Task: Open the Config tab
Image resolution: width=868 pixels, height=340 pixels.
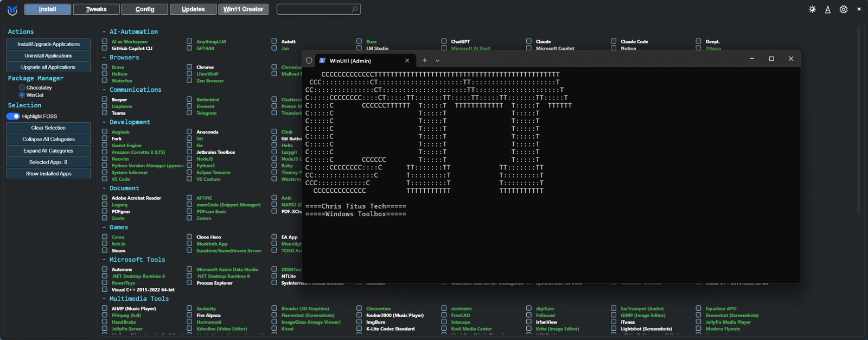Action: tap(145, 9)
